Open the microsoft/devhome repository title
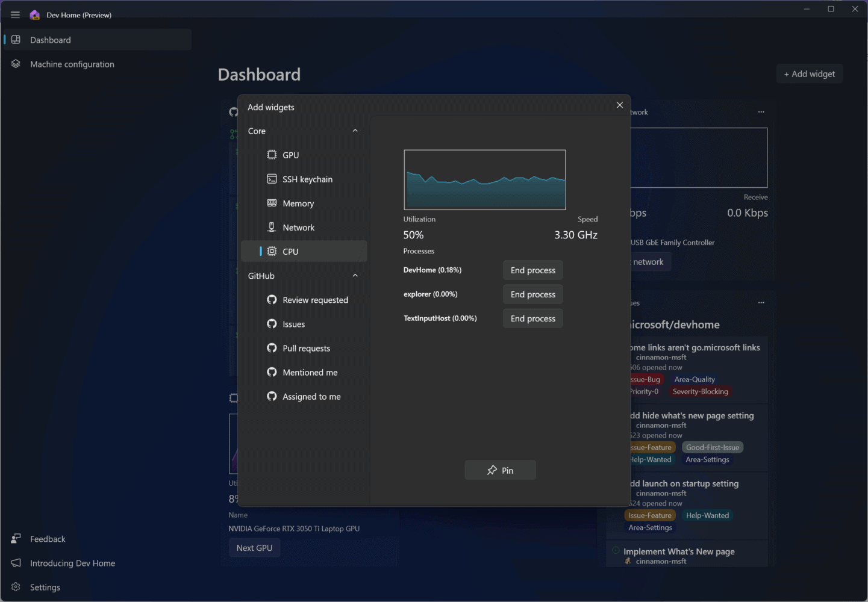 pos(675,324)
